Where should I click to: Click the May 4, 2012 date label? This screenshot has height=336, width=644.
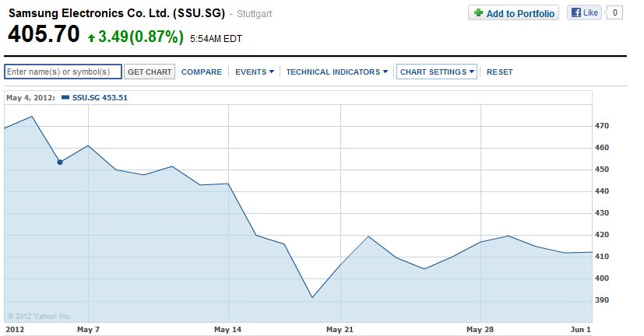[x=30, y=98]
